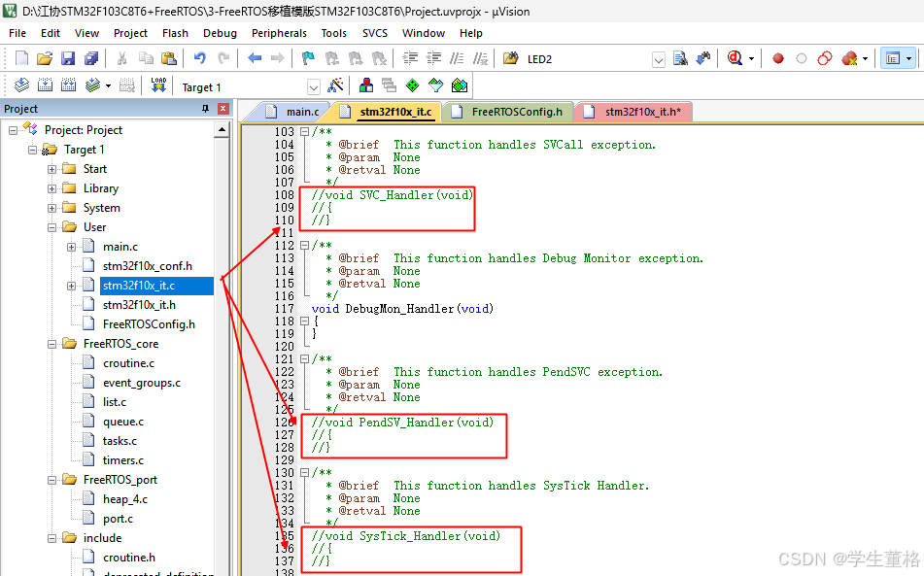This screenshot has height=576, width=924.
Task: Open window layout dropdown arrow
Action: 908,58
